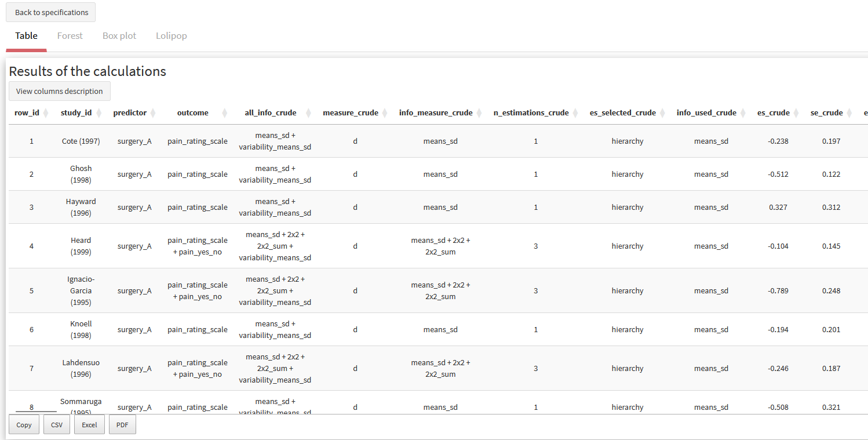This screenshot has width=868, height=440.
Task: Sort table by row_id column arrows
Action: tap(46, 113)
